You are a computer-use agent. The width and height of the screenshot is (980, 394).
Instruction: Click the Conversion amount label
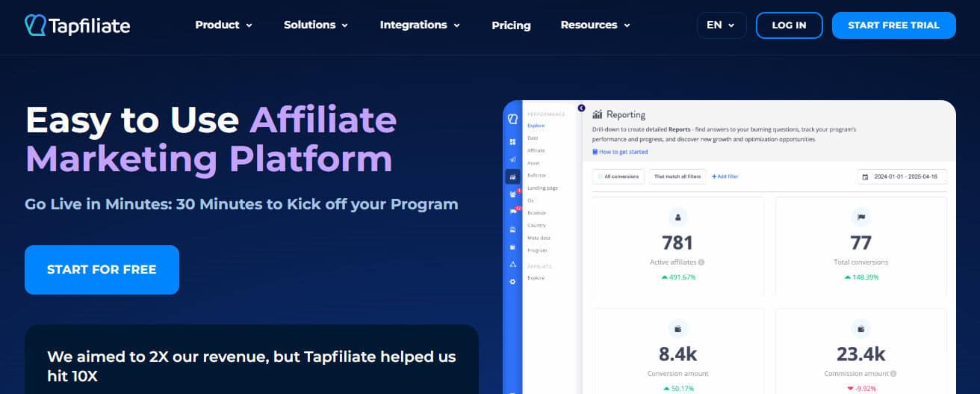[x=678, y=373]
